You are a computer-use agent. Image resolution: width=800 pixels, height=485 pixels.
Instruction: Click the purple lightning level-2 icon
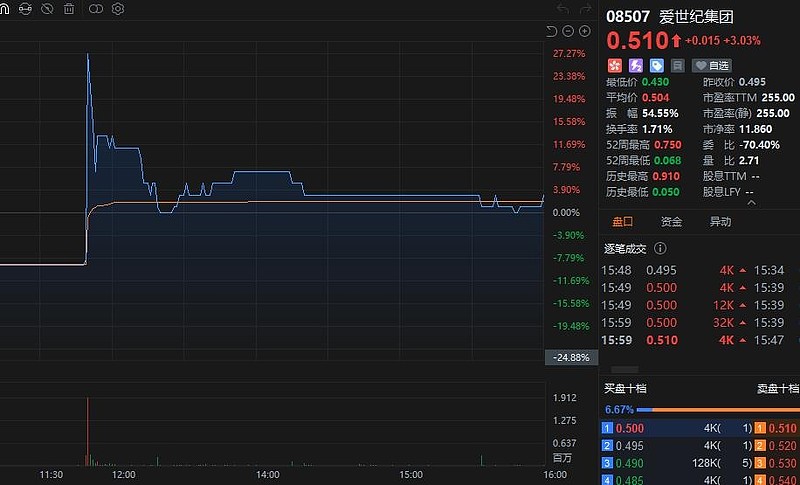tap(636, 65)
